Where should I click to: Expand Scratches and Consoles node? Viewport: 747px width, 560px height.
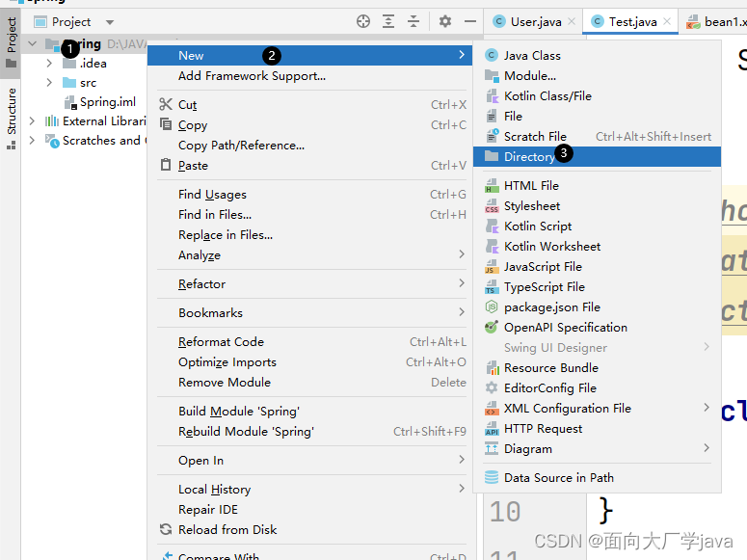point(32,140)
